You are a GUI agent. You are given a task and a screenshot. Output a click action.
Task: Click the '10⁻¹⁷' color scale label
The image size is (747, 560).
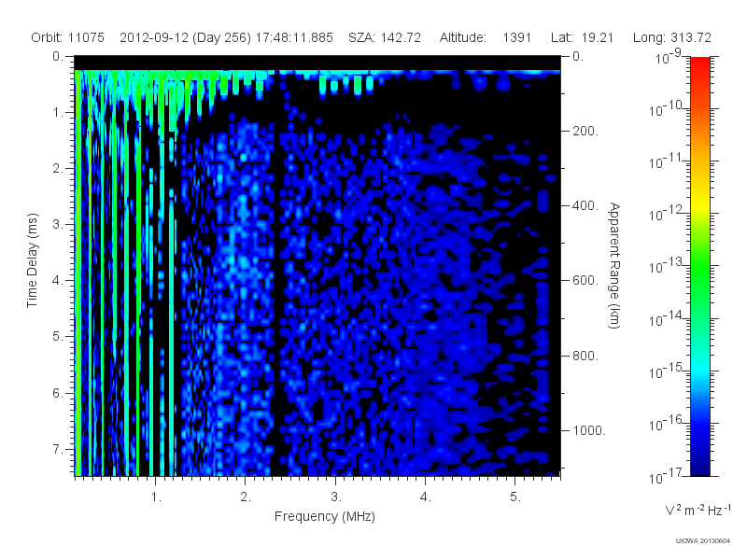(667, 477)
